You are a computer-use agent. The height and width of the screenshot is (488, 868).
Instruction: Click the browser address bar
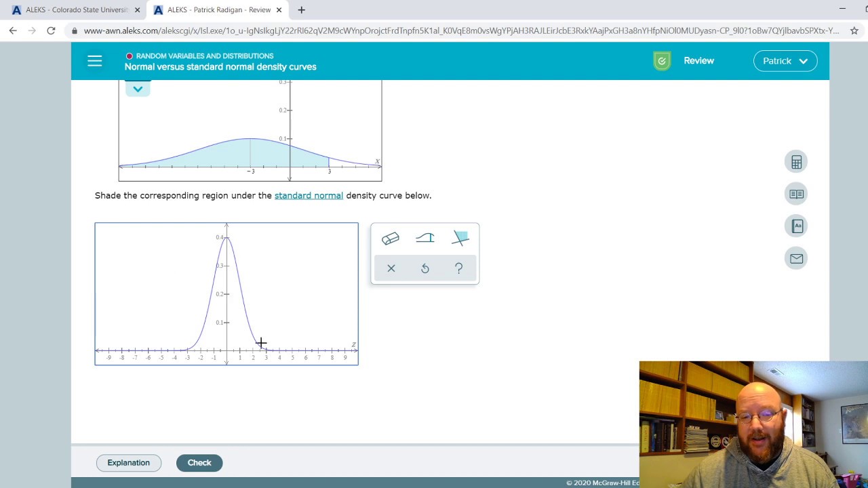(461, 30)
